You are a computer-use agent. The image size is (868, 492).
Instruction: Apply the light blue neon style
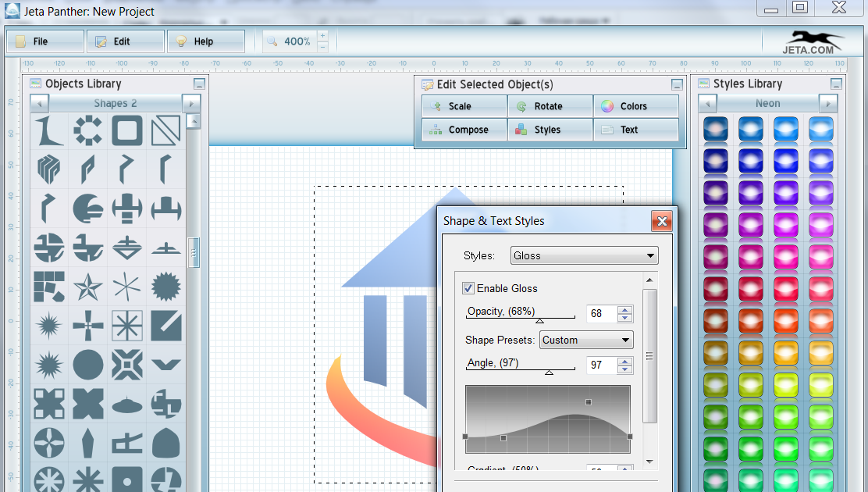point(820,129)
